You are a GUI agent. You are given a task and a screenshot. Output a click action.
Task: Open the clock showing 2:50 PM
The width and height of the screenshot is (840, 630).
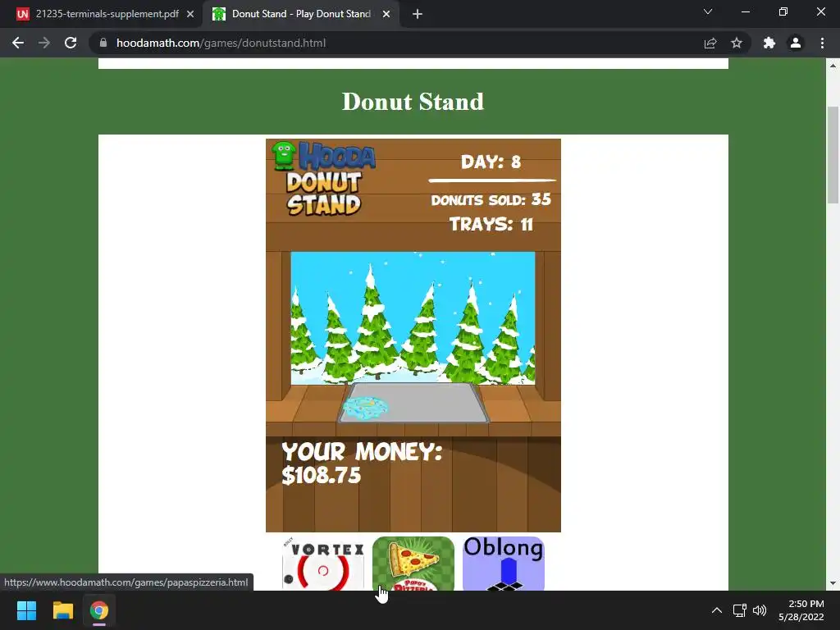(801, 610)
